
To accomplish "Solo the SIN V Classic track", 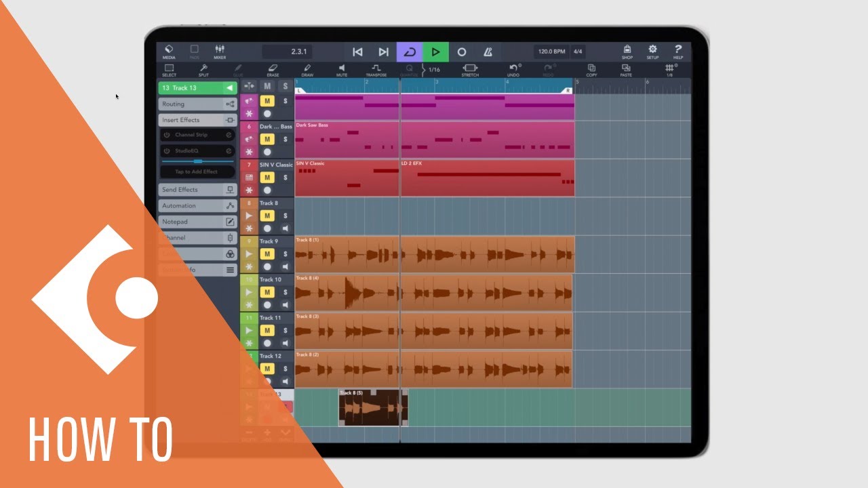I will click(x=285, y=178).
